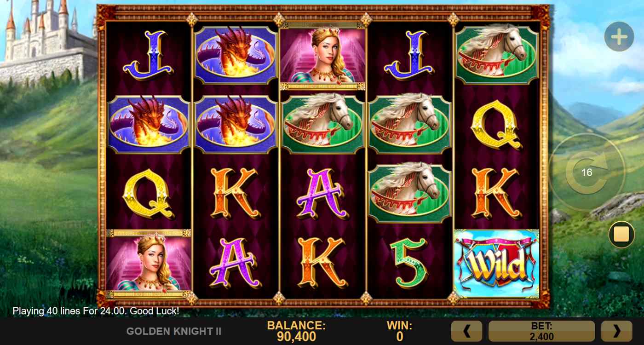Decrease the bet with the left arrow
This screenshot has width=644, height=345.
(466, 331)
